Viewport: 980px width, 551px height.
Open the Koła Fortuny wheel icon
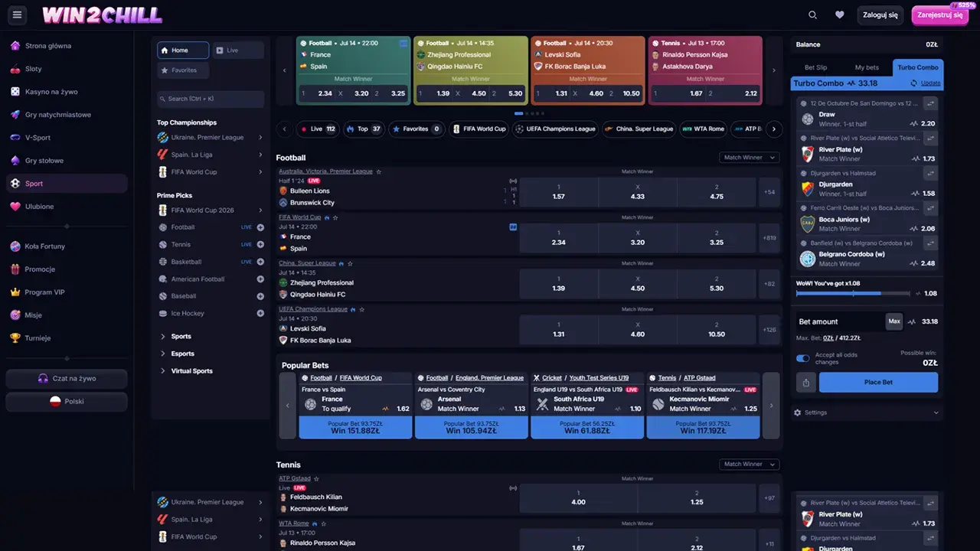click(x=15, y=246)
